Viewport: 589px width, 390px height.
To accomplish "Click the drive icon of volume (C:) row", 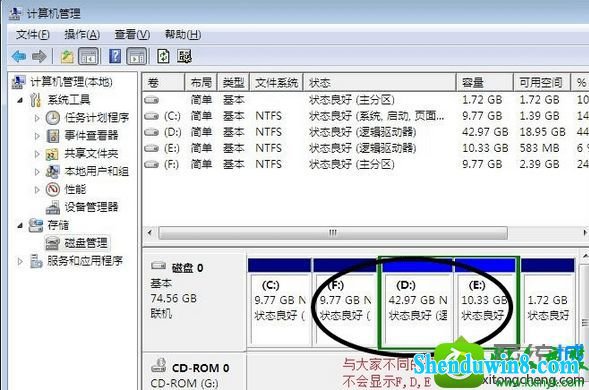I will [x=151, y=116].
